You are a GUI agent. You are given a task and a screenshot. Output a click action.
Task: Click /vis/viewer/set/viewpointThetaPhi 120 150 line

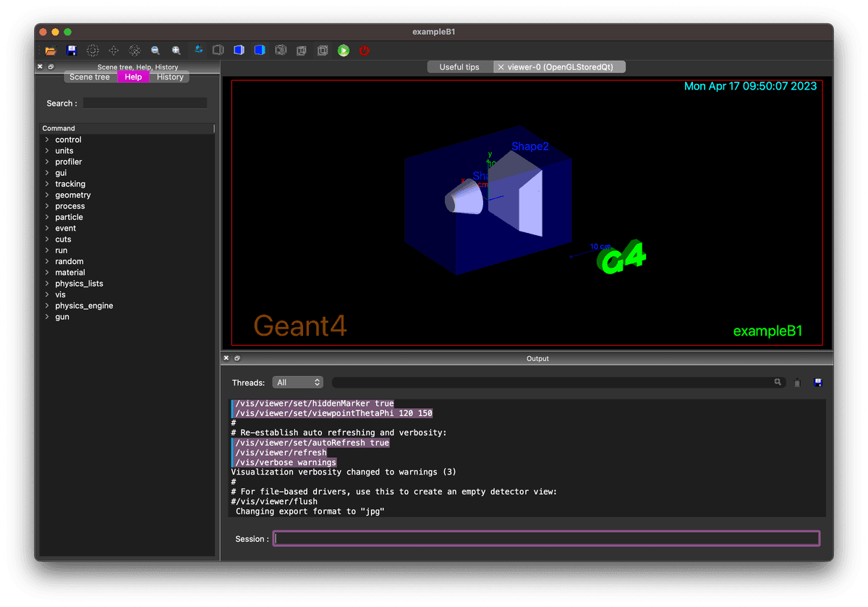[x=334, y=413]
